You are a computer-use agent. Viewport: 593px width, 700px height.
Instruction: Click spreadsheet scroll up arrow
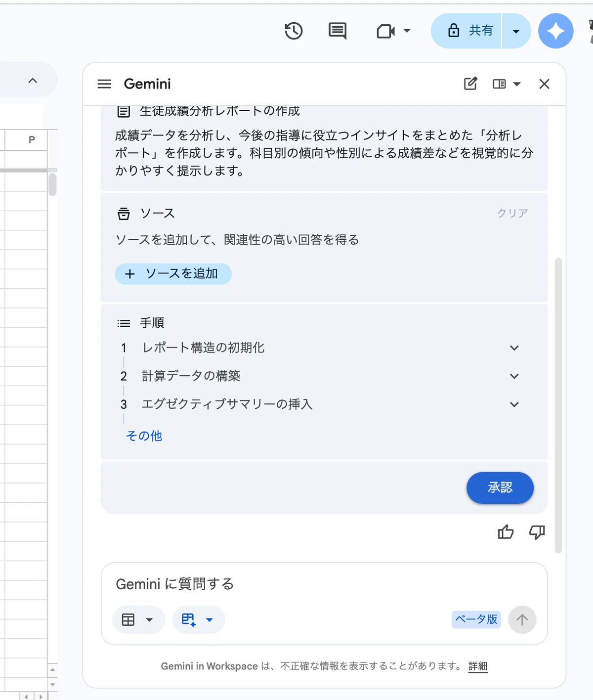[x=52, y=670]
